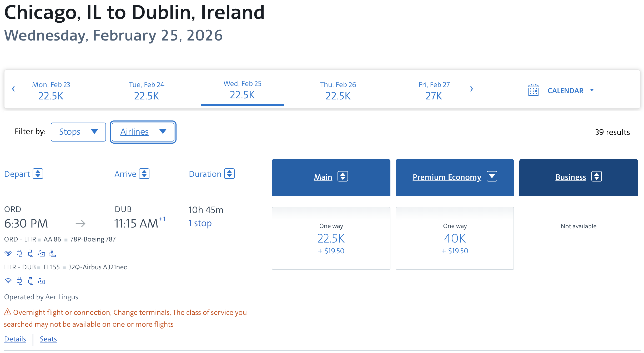Click the 1 stop link
This screenshot has width=644, height=353.
point(200,223)
